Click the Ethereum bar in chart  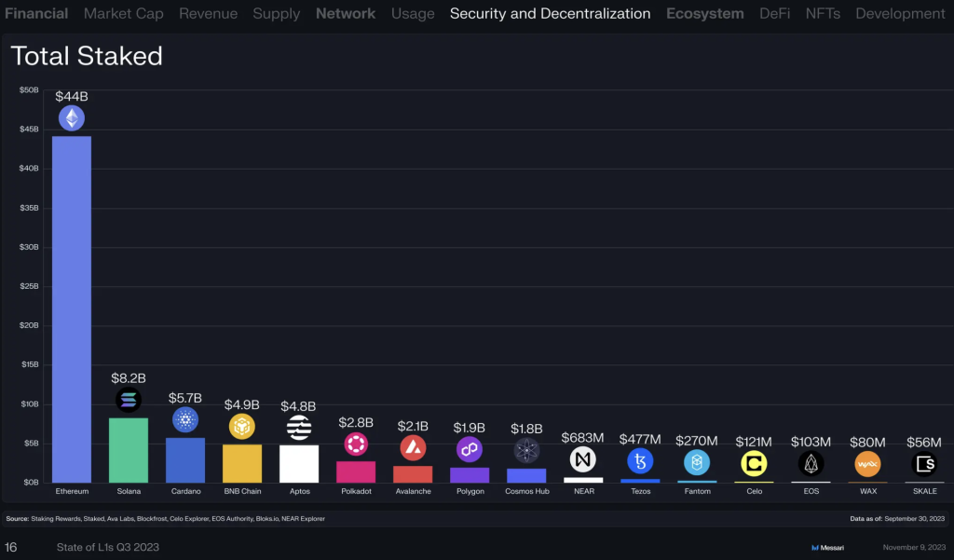72,309
